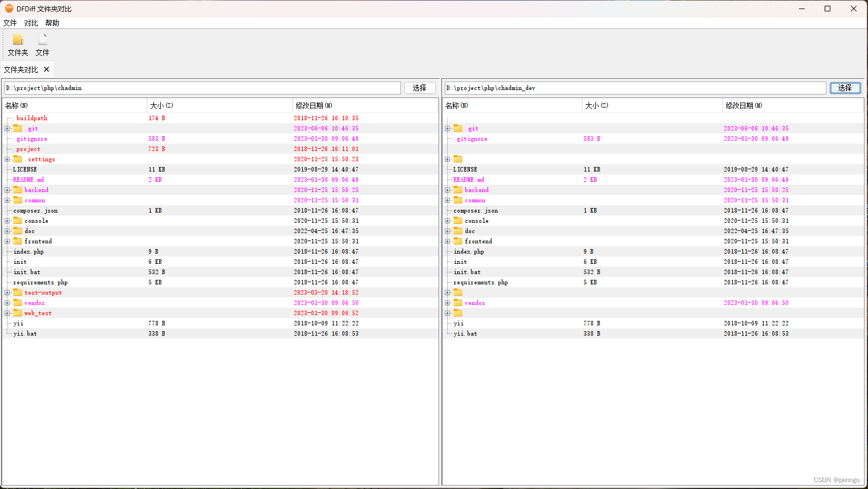Click the common folder icon in left pane
The width and height of the screenshot is (868, 489).
point(18,200)
